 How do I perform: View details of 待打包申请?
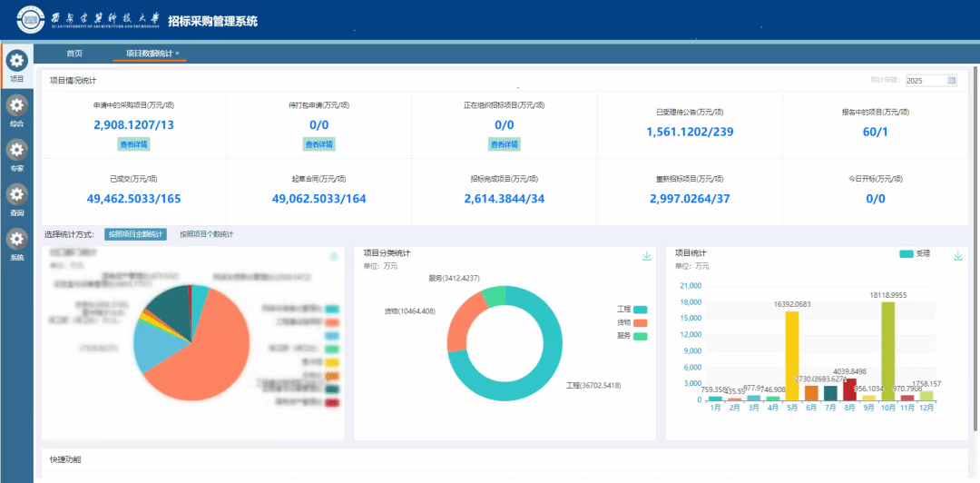319,144
